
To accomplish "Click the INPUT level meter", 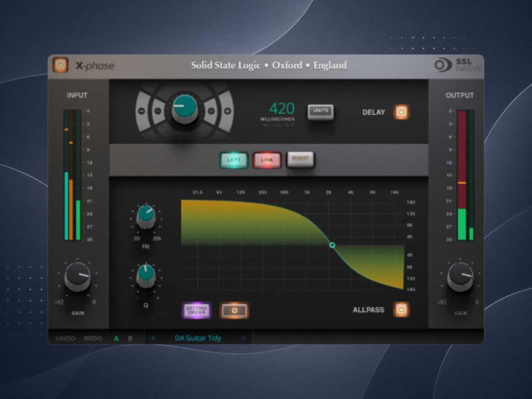I will pos(72,175).
